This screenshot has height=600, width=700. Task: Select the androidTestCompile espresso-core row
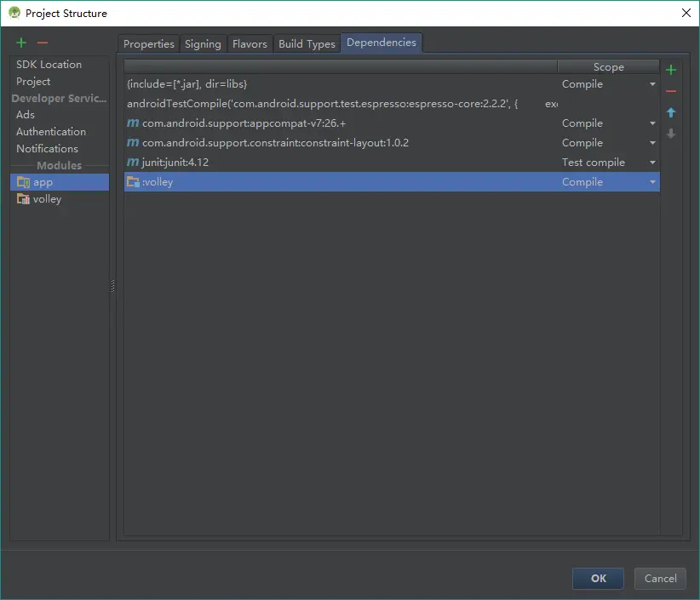[x=392, y=104]
